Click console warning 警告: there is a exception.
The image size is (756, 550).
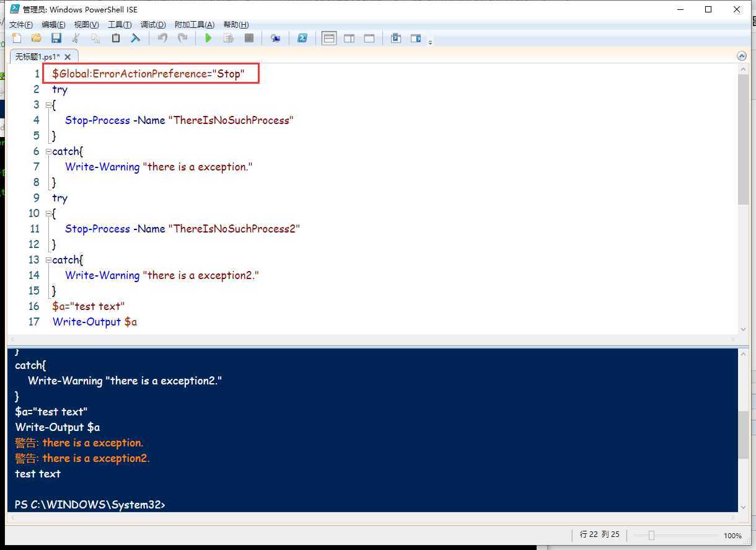point(79,443)
